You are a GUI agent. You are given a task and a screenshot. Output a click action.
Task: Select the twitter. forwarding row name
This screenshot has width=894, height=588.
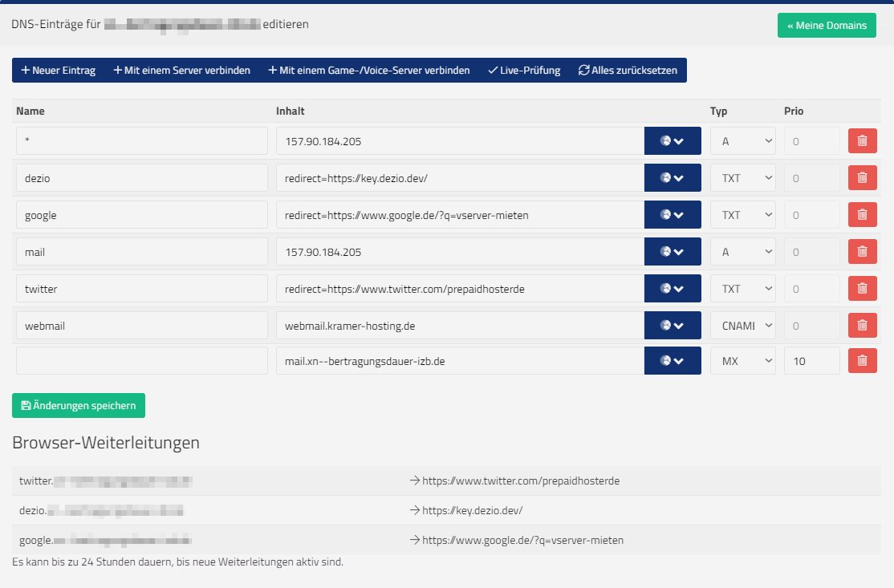pyautogui.click(x=105, y=481)
